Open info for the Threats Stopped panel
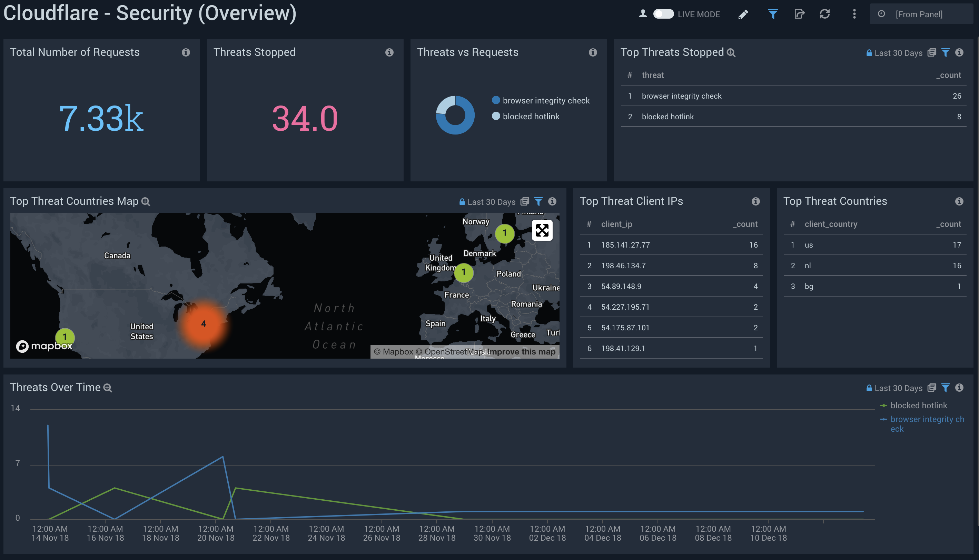Screen dimensions: 979x560 coord(390,52)
